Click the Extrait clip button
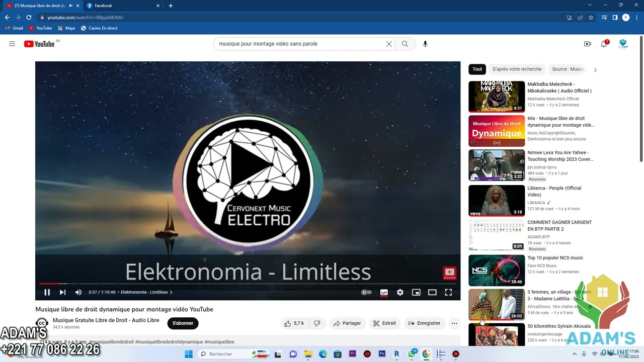This screenshot has height=362, width=644. (x=384, y=323)
